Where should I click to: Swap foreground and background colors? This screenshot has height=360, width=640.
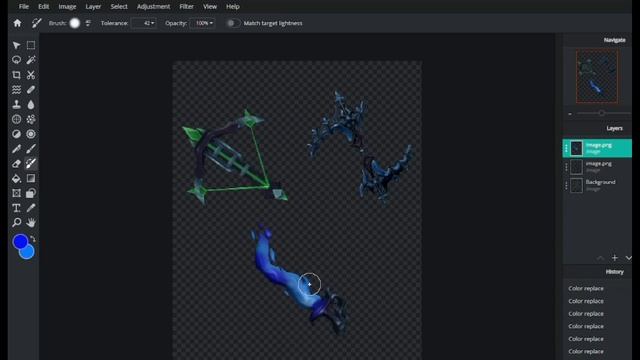33,238
